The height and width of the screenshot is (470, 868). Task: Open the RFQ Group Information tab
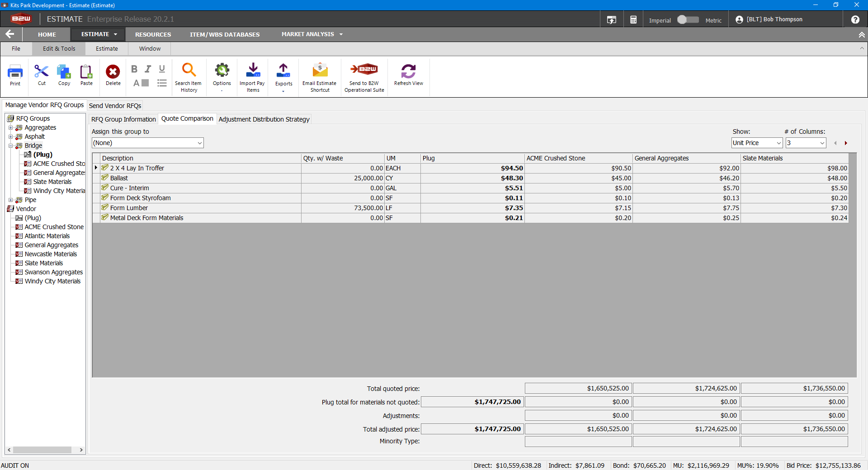pos(123,119)
